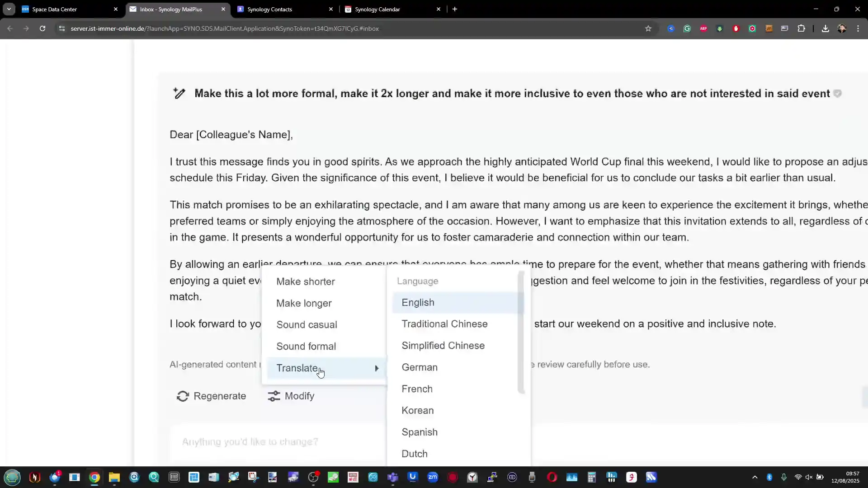Click the Bluetooth tray icon
Screen dimensions: 868x488
[x=769, y=477]
